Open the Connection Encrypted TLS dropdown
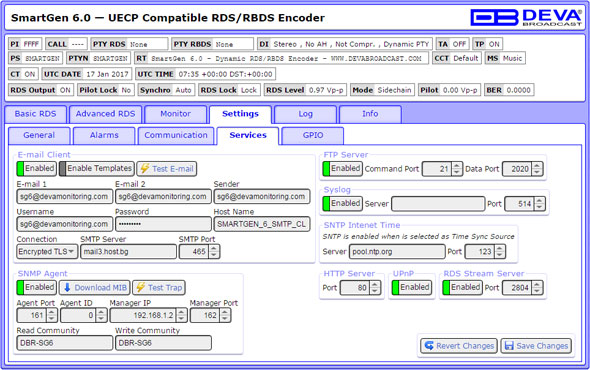 click(47, 251)
